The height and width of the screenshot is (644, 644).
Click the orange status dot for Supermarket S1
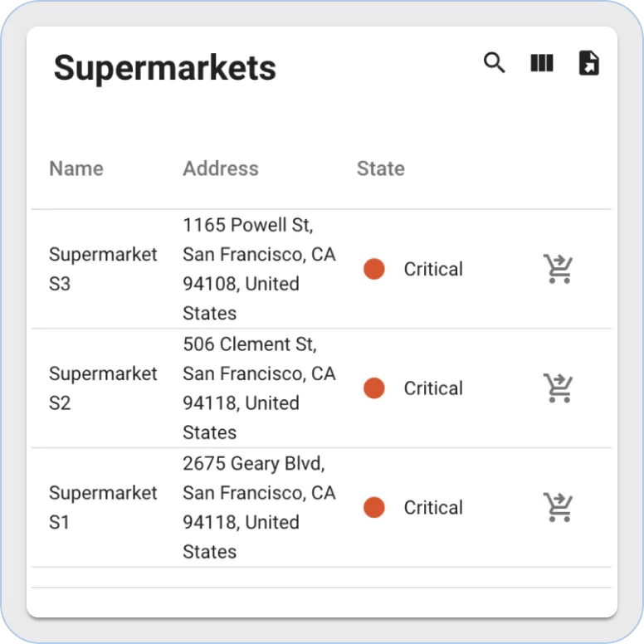tap(374, 508)
